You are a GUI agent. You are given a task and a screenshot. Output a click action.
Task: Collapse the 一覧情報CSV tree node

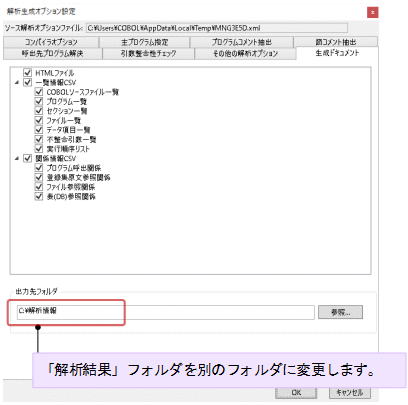coord(17,82)
